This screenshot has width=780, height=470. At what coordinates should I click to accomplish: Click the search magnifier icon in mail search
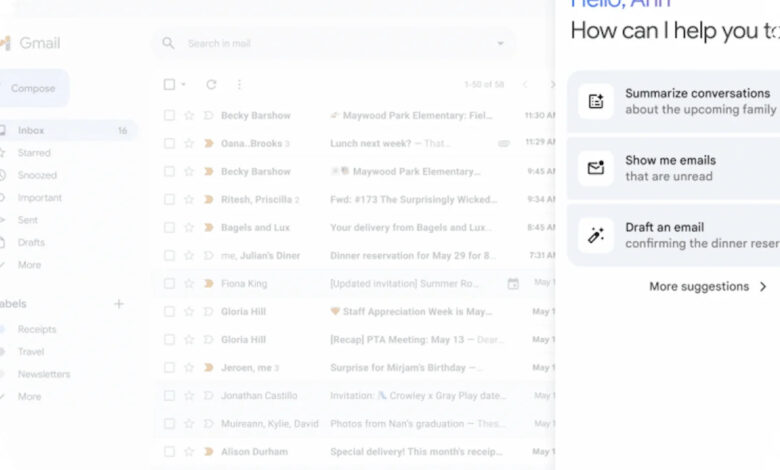pos(168,43)
